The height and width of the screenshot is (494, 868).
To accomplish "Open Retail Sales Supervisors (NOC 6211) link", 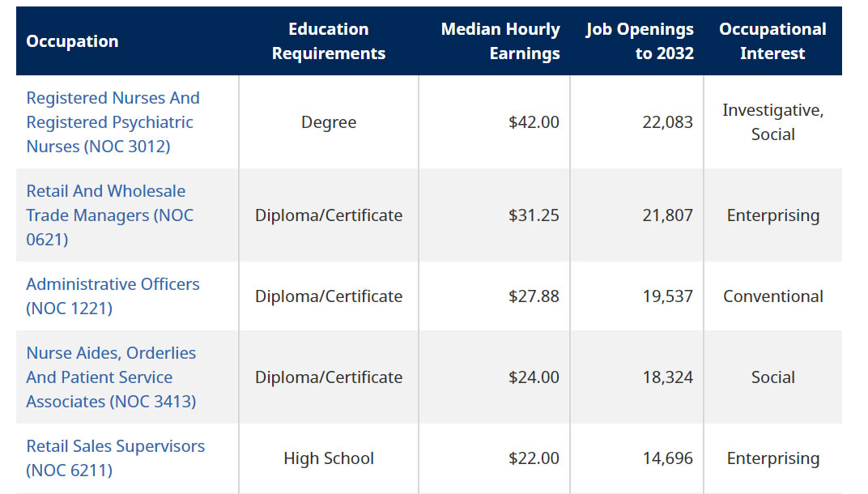I will pyautogui.click(x=115, y=458).
